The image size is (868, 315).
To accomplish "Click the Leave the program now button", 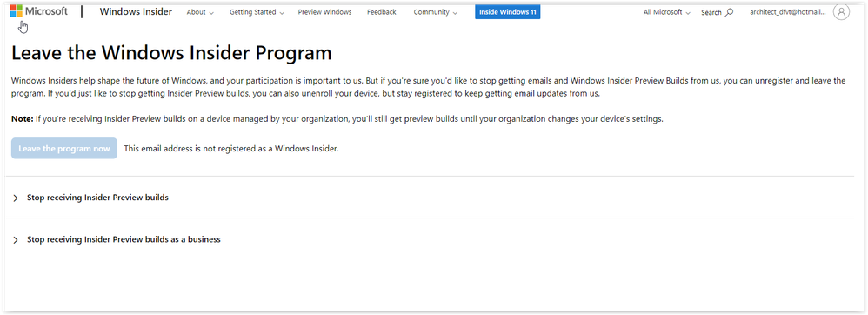I will coord(64,149).
